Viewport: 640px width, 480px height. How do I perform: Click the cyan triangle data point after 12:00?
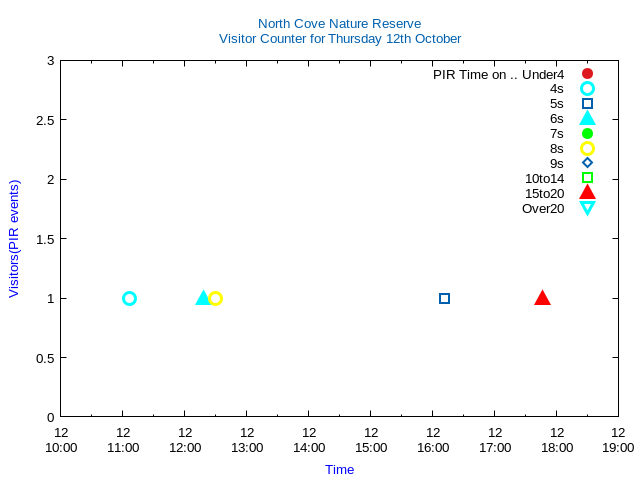point(203,297)
